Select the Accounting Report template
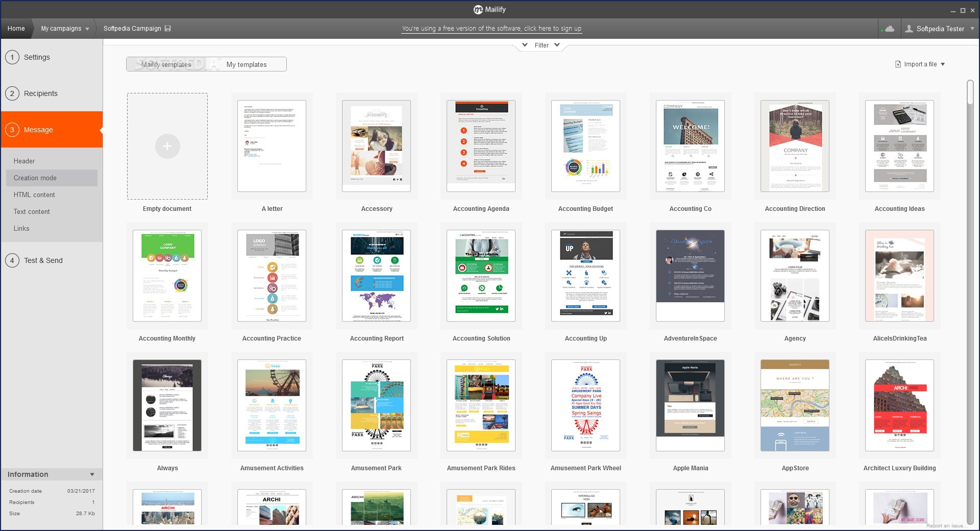This screenshot has width=980, height=531. tap(376, 276)
